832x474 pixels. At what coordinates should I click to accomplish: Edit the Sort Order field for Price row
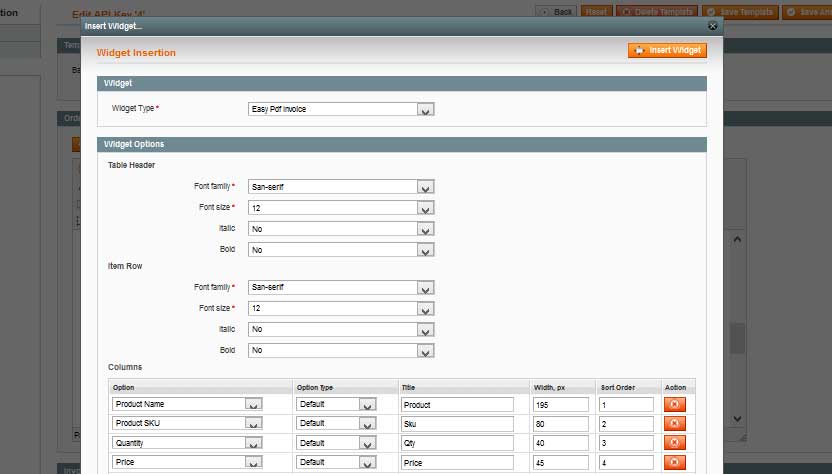626,462
